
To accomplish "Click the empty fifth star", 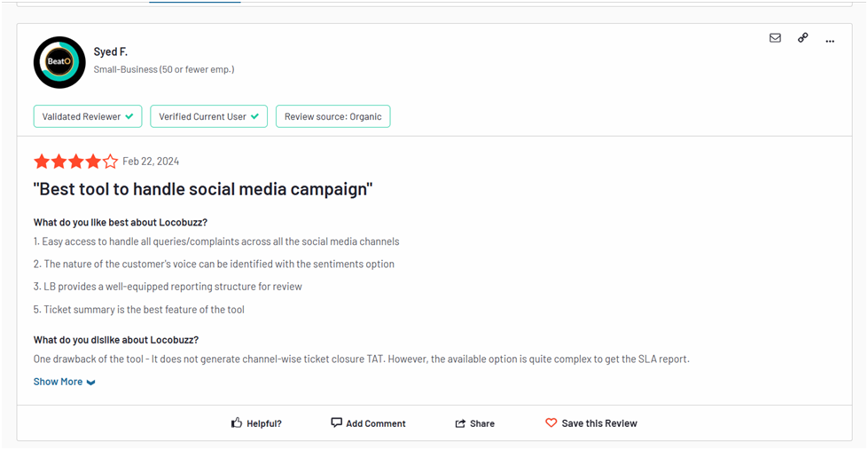I will (x=110, y=162).
